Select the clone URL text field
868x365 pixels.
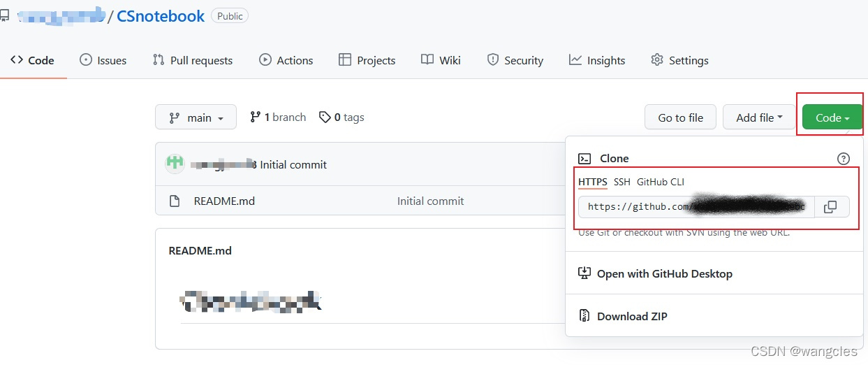696,207
